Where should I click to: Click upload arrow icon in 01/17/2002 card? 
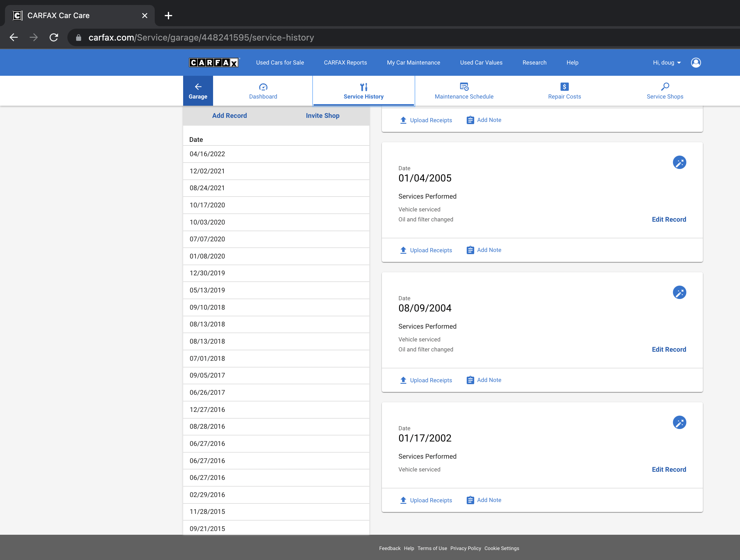pos(403,500)
